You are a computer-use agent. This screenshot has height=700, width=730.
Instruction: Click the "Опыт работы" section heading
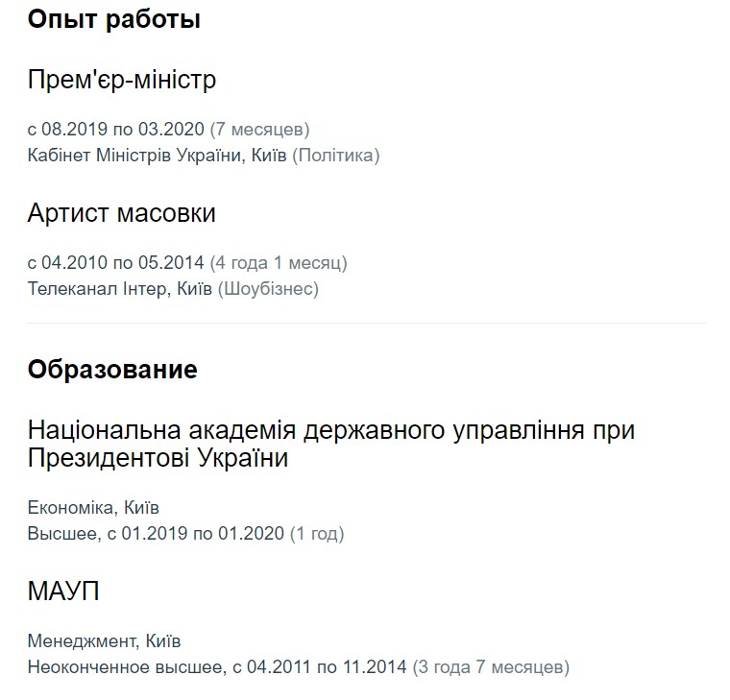tap(113, 19)
